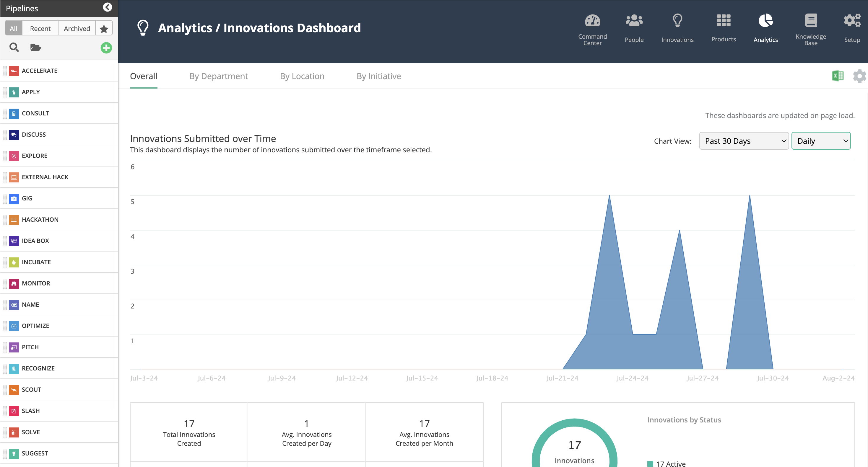Open the Daily interval dropdown
Viewport: 868px width, 467px height.
click(821, 141)
